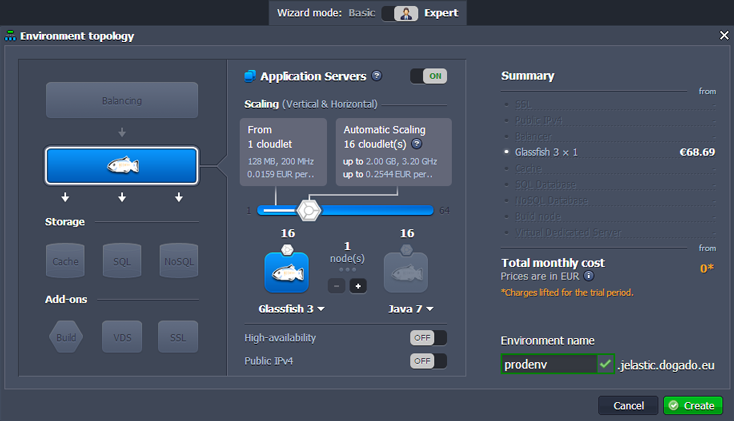Turn on High-availability
Screen dimensions: 734x421
click(x=428, y=338)
